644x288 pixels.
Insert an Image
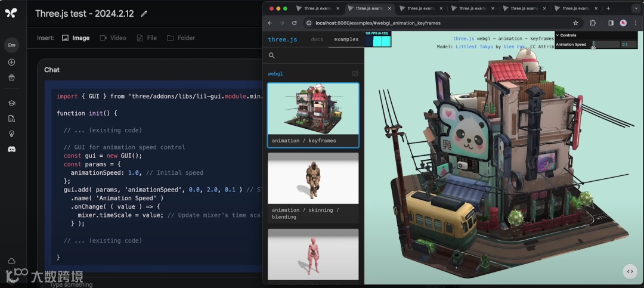pyautogui.click(x=76, y=38)
